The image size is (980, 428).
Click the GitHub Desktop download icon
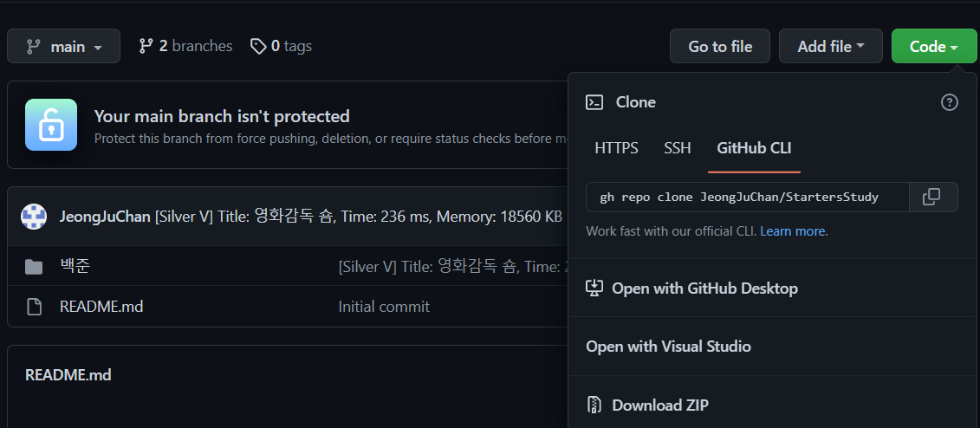594,288
